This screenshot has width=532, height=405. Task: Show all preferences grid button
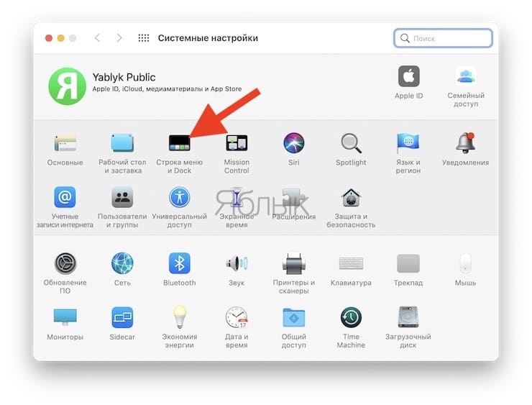pos(144,37)
